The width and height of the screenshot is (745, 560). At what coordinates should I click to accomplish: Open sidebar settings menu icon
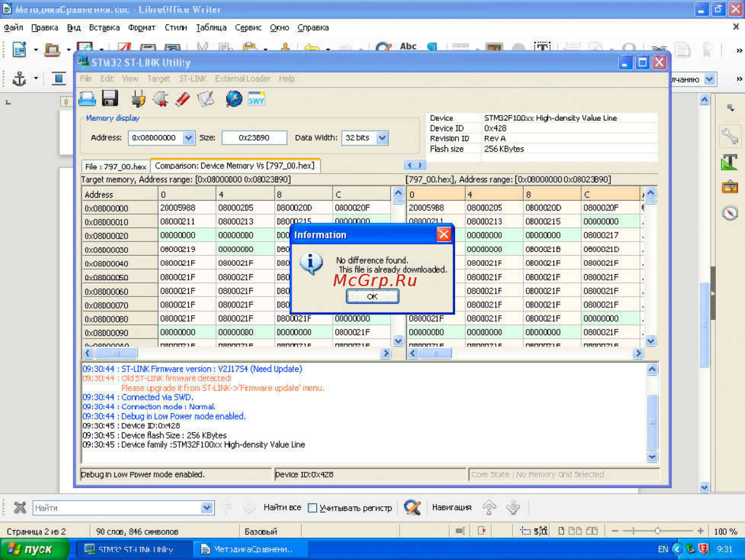[x=730, y=108]
